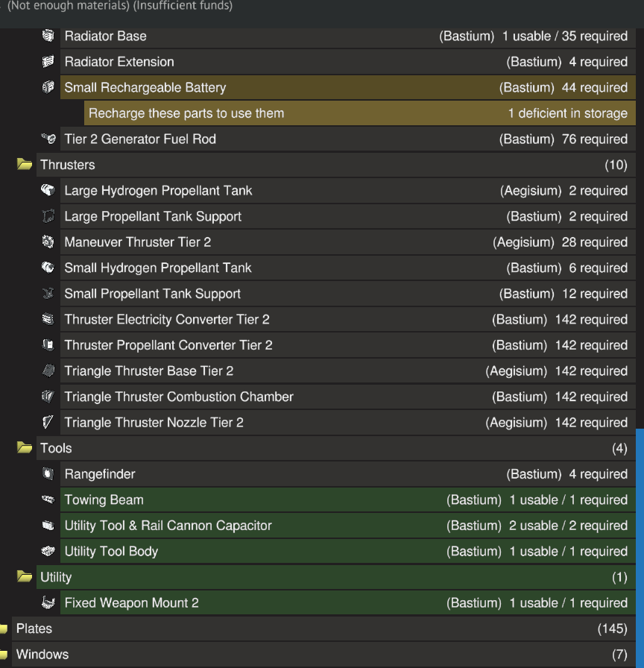Screen dimensions: 644x668
Task: Click the Small Rechargeable Battery icon
Action: pos(48,87)
